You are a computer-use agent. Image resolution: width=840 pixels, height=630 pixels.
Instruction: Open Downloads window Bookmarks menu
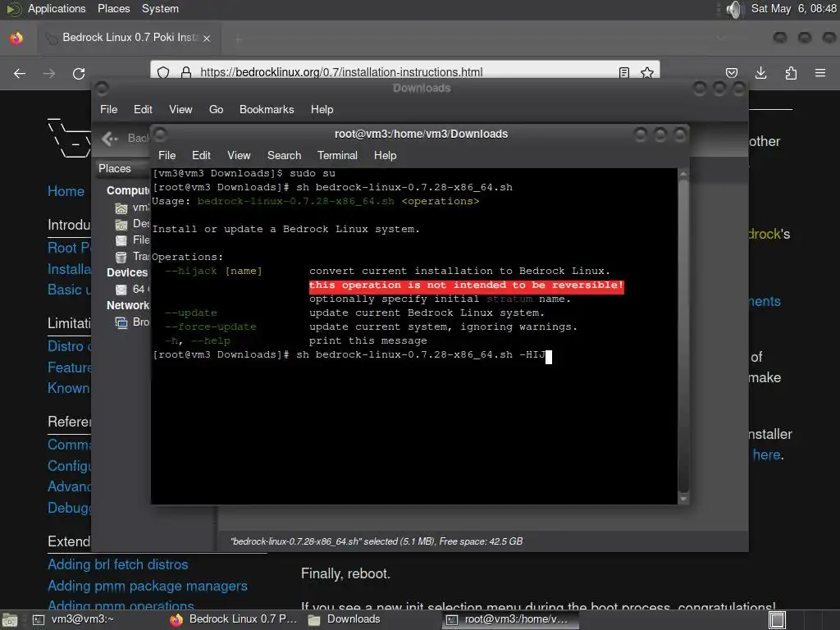coord(267,109)
